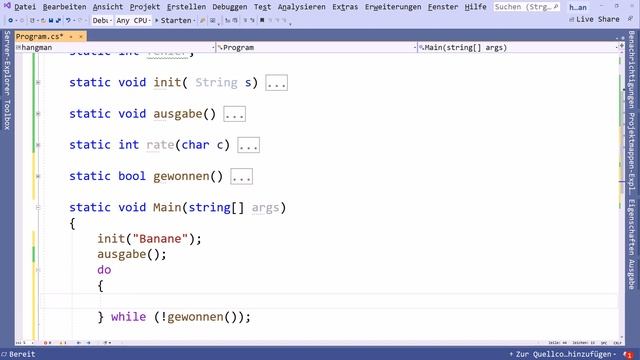Click the error count indicator below editor
Image resolution: width=640 pixels, height=360 pixels.
pos(47,343)
